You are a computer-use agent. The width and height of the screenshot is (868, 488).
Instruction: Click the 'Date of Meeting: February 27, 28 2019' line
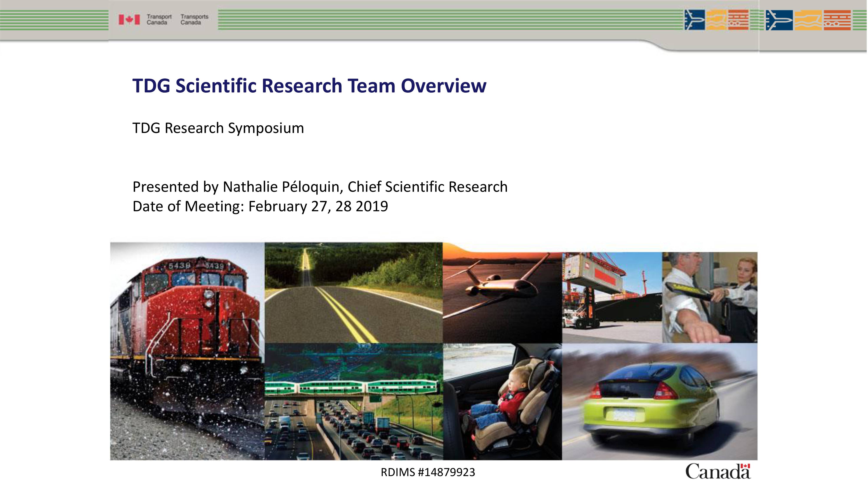click(260, 206)
